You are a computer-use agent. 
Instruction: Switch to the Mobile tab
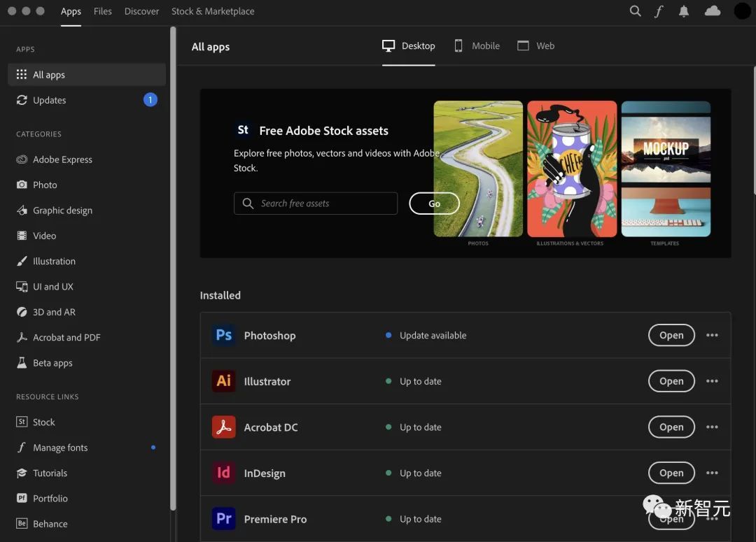[x=477, y=46]
